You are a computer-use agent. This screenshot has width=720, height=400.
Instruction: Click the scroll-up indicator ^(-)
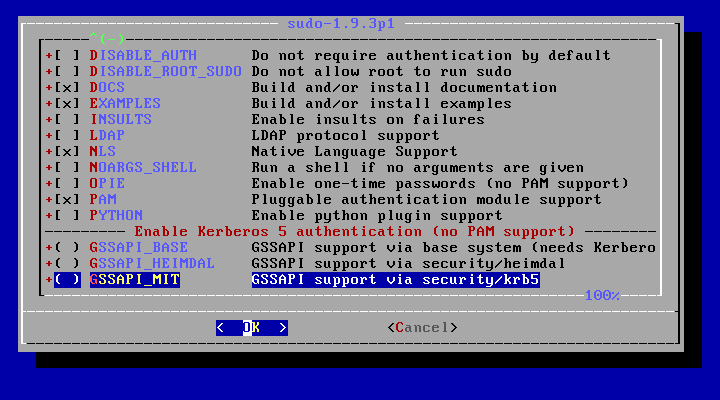[x=107, y=38]
